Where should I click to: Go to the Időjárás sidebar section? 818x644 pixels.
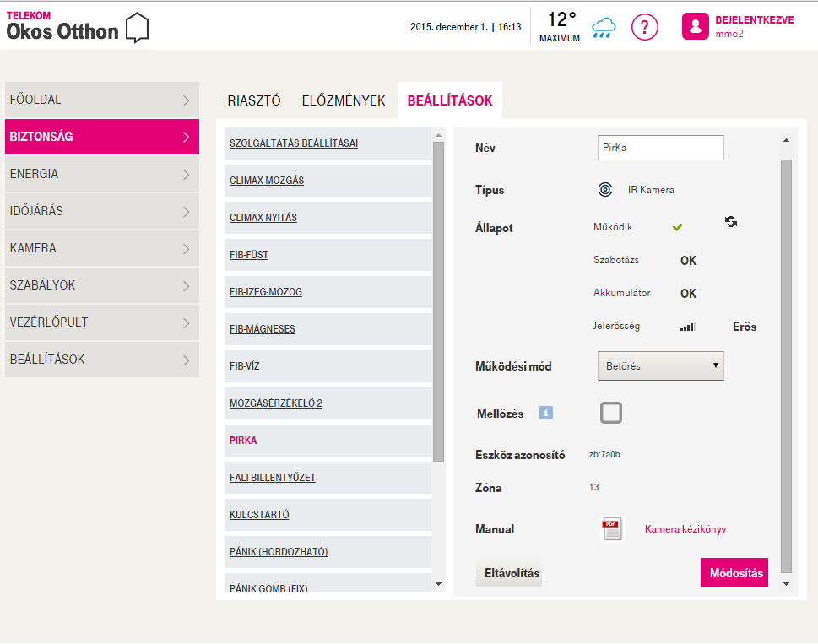coord(102,211)
